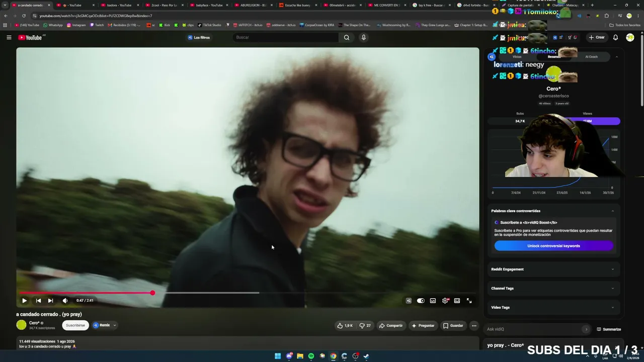
Task: Open the Todos los favoritos folder
Action: 625,25
